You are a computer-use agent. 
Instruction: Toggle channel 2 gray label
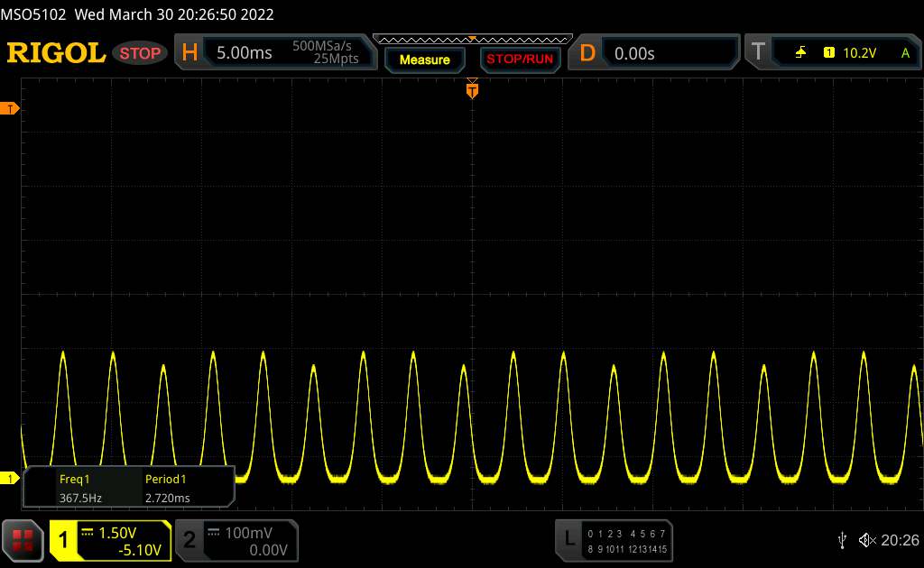coord(189,540)
